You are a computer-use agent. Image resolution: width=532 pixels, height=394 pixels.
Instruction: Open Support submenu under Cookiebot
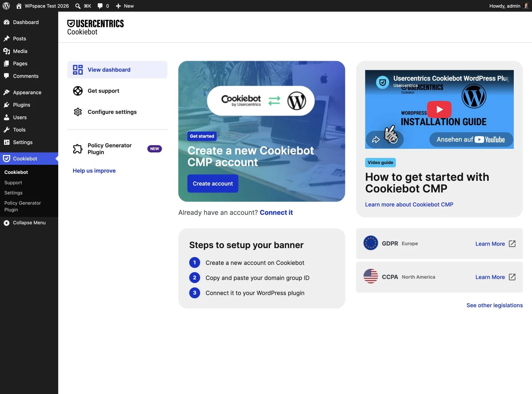[x=13, y=183]
